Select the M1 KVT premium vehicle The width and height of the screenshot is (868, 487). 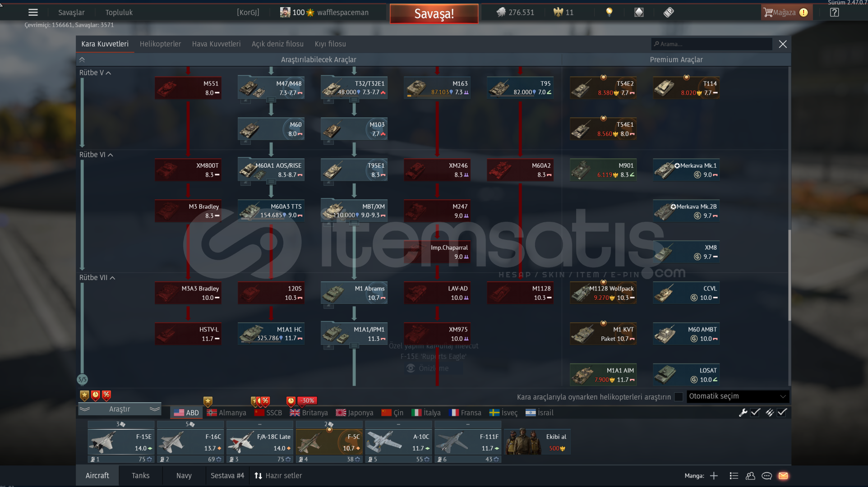(603, 334)
